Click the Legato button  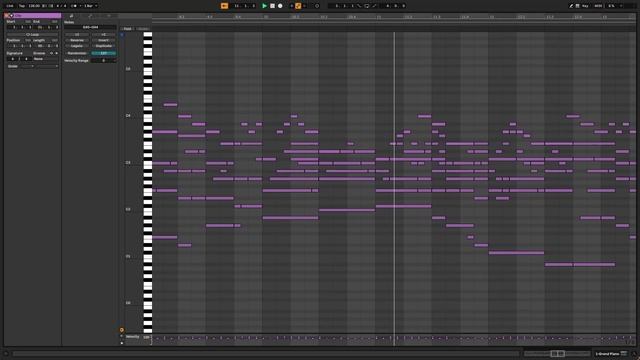[77, 46]
